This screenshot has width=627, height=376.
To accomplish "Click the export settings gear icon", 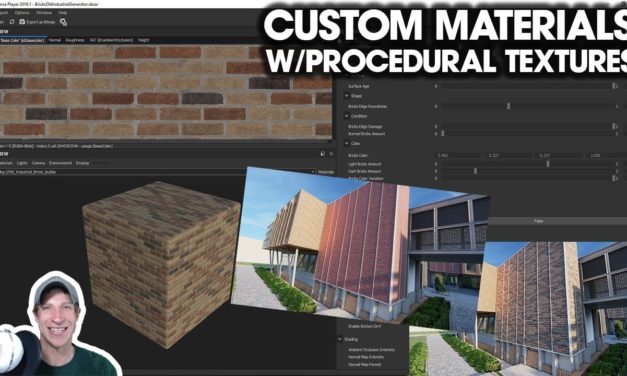I will (63, 22).
